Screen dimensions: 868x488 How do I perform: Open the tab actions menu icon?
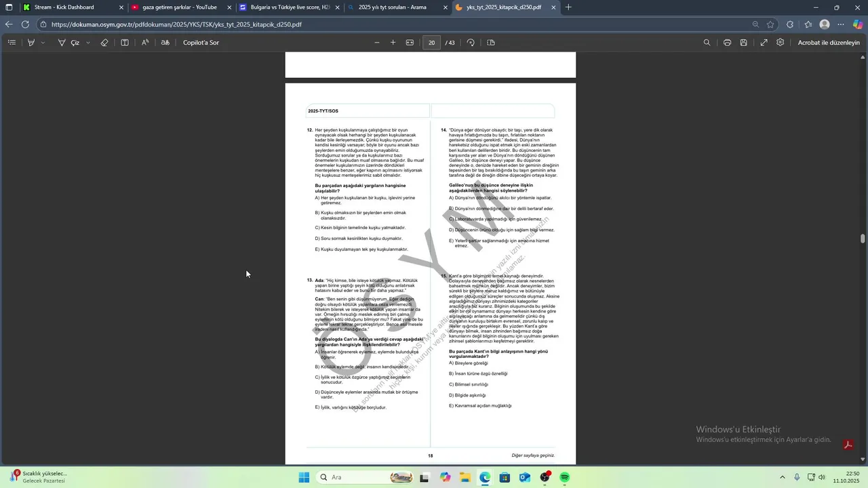point(9,7)
